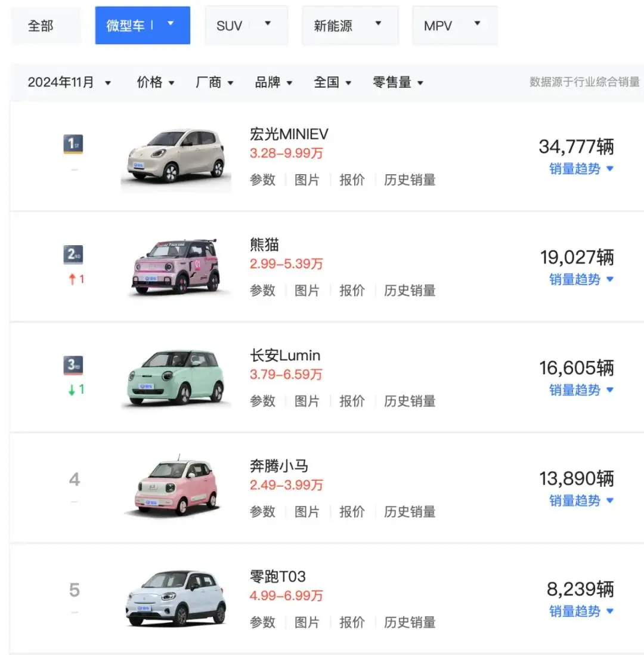Open the 厂商 manufacturer filter
This screenshot has width=644, height=655.
point(214,82)
